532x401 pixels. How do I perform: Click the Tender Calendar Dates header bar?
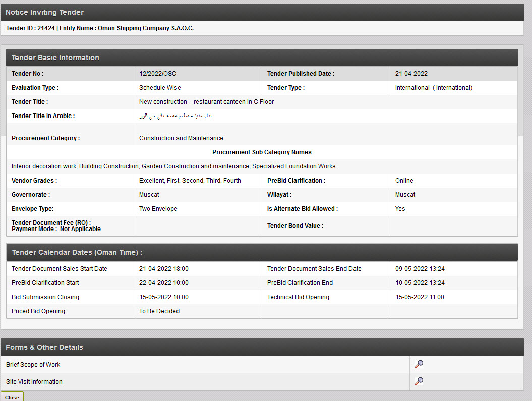coord(77,252)
